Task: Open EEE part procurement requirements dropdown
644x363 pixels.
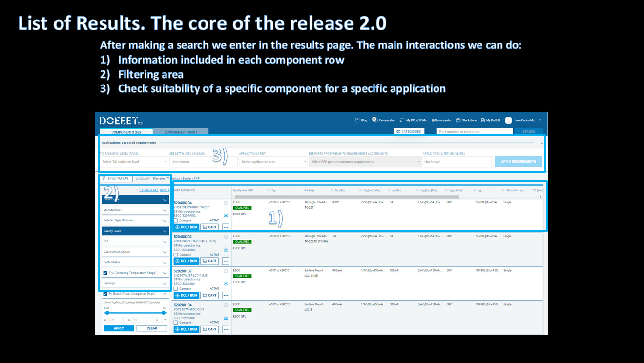Action: coord(365,162)
